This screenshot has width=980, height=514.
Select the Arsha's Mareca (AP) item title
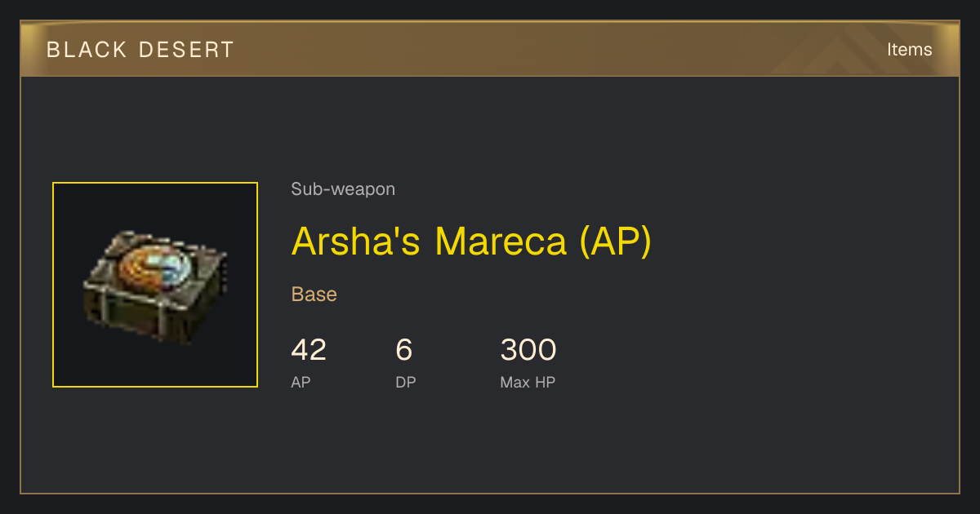[x=471, y=241]
